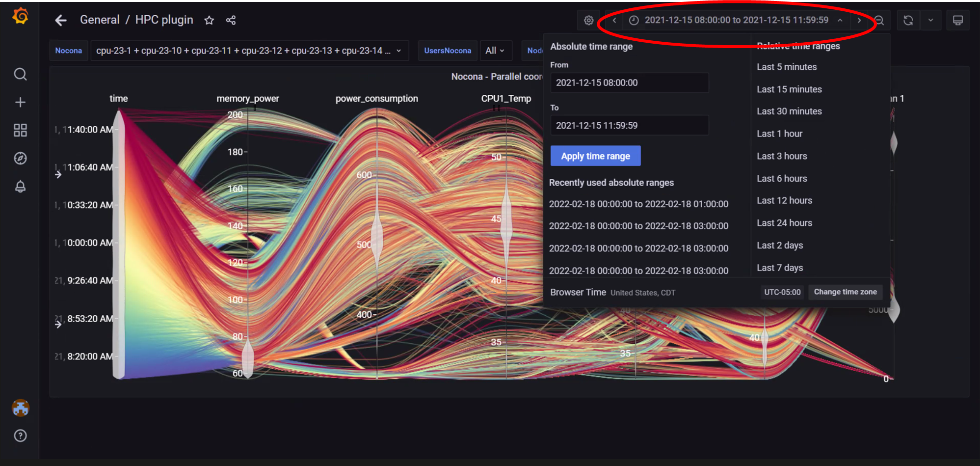The width and height of the screenshot is (980, 466).
Task: Open the Nocona nodes cpu-23 dropdown
Action: point(249,51)
